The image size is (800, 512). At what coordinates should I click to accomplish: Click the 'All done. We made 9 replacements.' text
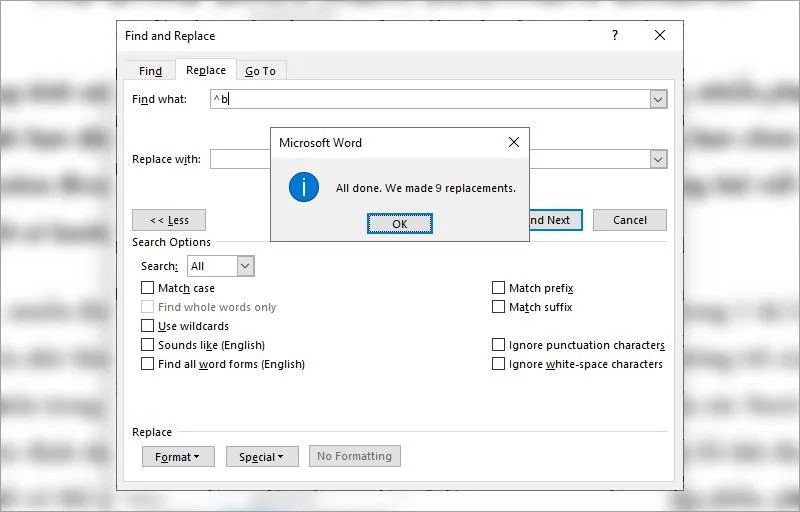click(426, 188)
